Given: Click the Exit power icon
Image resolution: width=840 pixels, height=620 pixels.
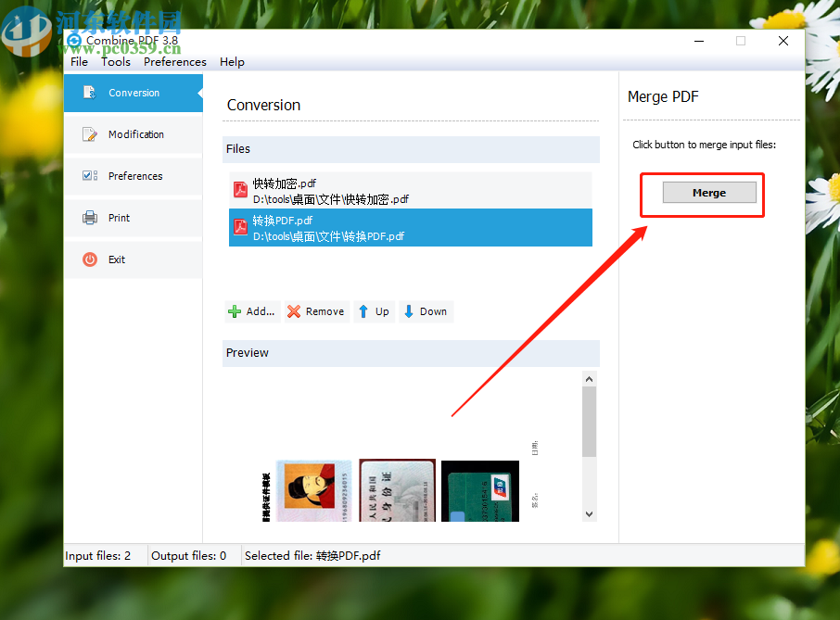Looking at the screenshot, I should point(88,259).
